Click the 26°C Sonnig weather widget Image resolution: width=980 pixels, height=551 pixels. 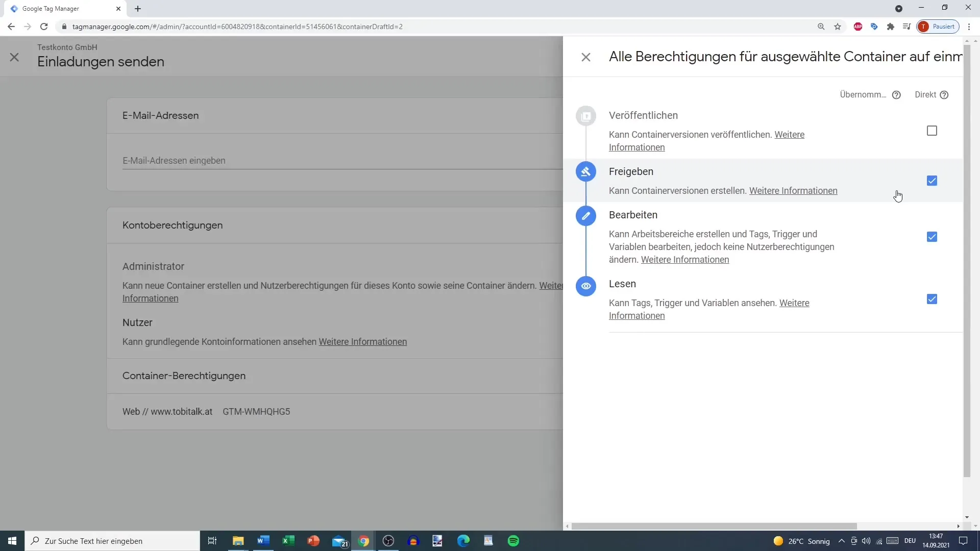[801, 541]
